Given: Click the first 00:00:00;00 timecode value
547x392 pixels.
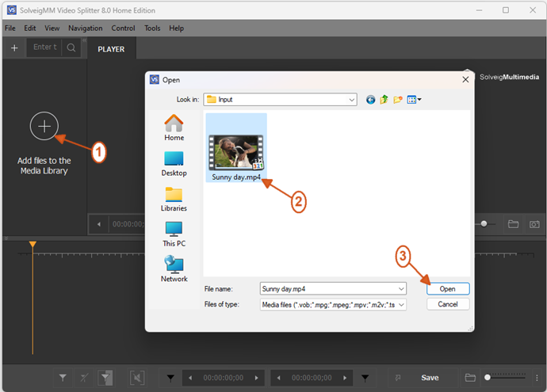Looking at the screenshot, I should [224, 378].
